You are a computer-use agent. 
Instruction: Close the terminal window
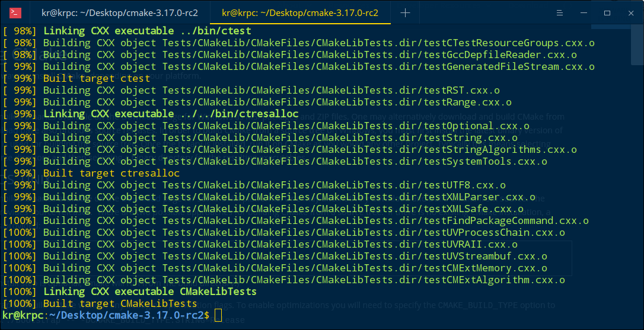[629, 12]
